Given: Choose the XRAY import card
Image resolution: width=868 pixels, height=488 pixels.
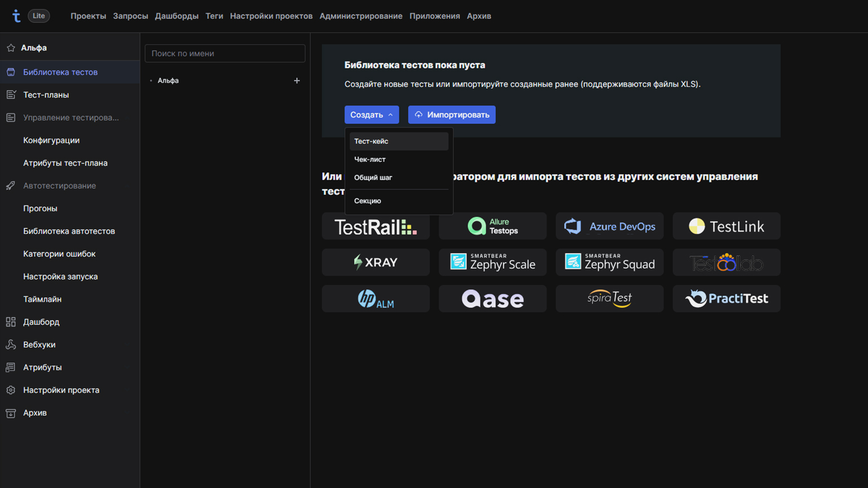Looking at the screenshot, I should [376, 262].
